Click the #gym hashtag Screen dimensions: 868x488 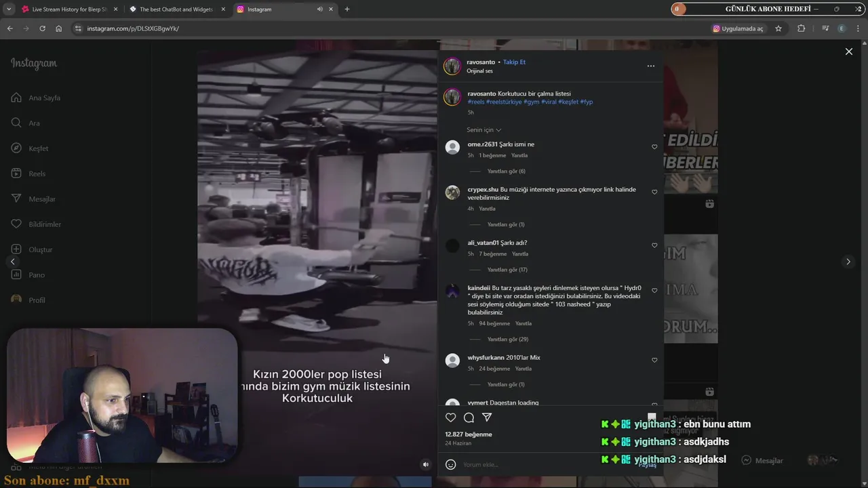(x=532, y=102)
